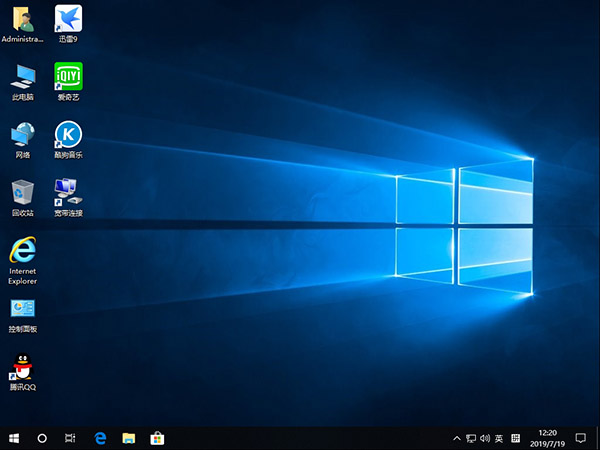Click the IME keyboard tray icon
Viewport: 600px width, 450px height.
point(515,439)
